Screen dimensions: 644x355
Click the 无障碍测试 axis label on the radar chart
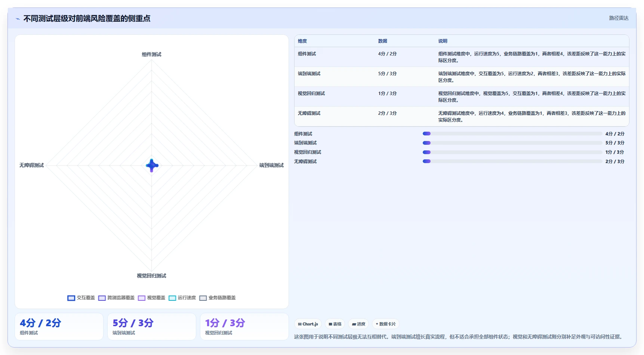click(x=31, y=165)
